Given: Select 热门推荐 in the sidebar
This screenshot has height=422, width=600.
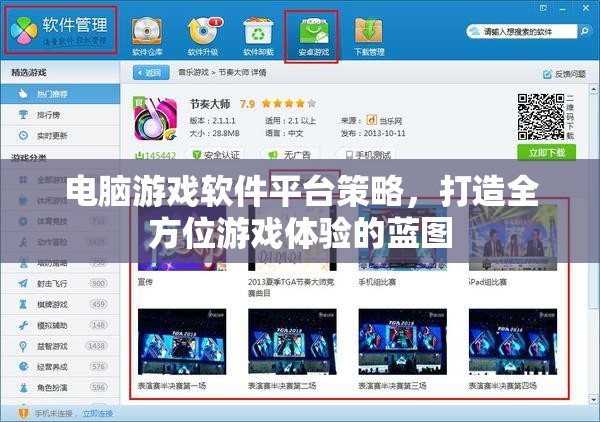Looking at the screenshot, I should [60, 94].
